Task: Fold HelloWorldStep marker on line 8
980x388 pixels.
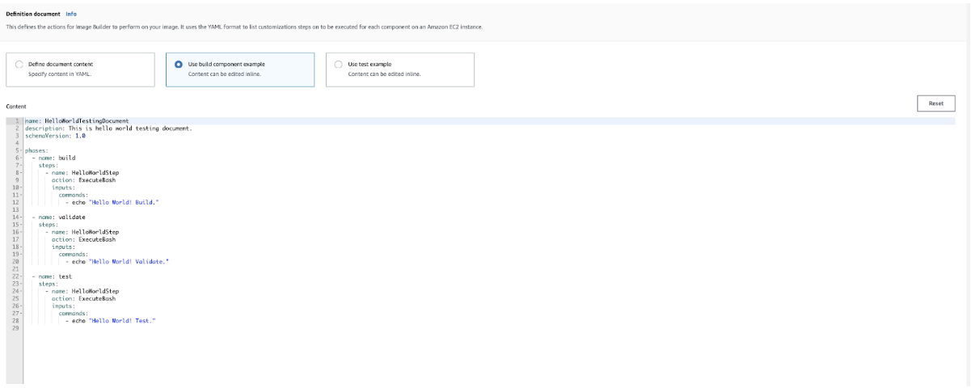Action: pos(20,172)
